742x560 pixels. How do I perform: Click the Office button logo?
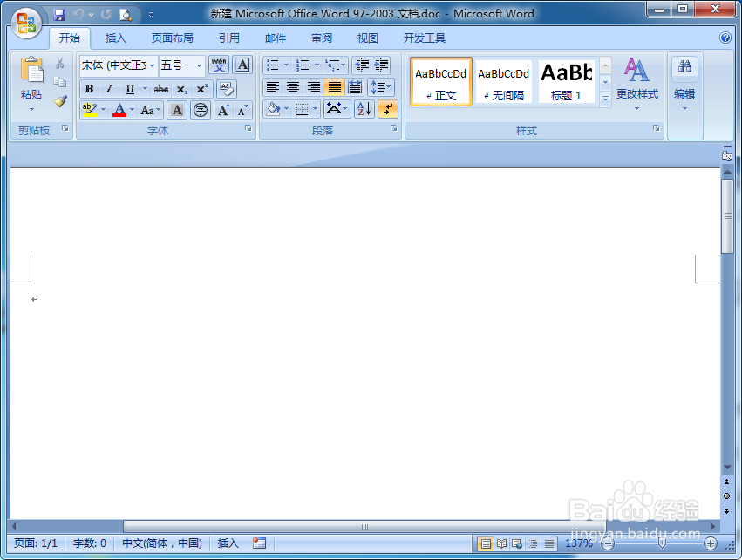click(x=26, y=23)
